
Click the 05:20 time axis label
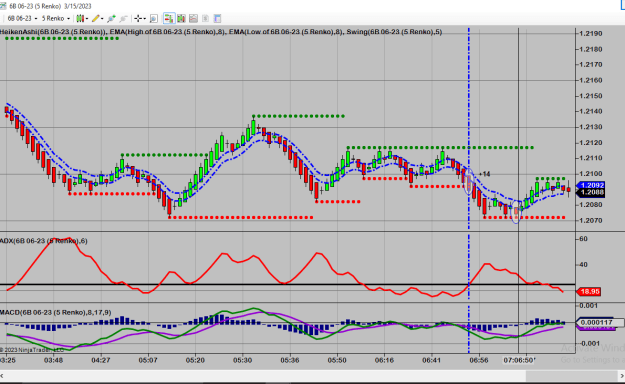195,360
